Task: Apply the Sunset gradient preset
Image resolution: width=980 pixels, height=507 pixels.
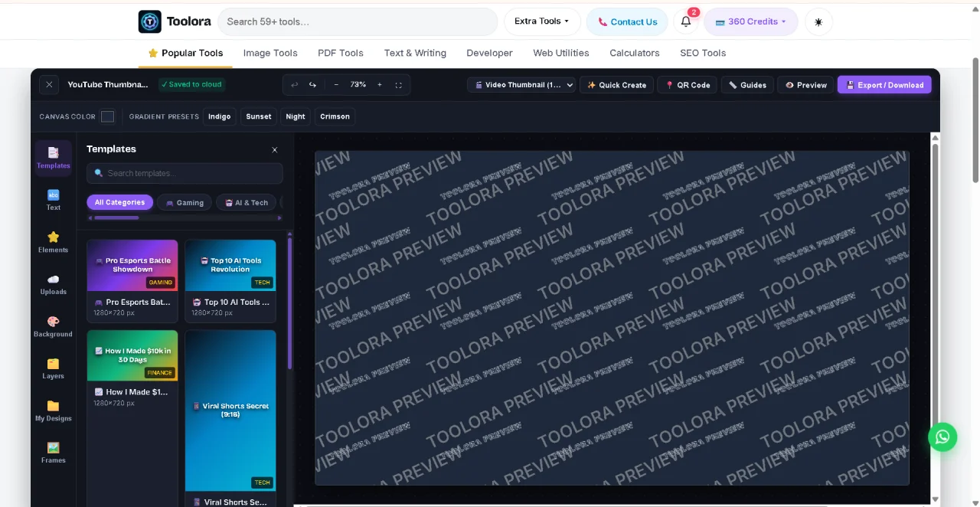Action: tap(259, 116)
